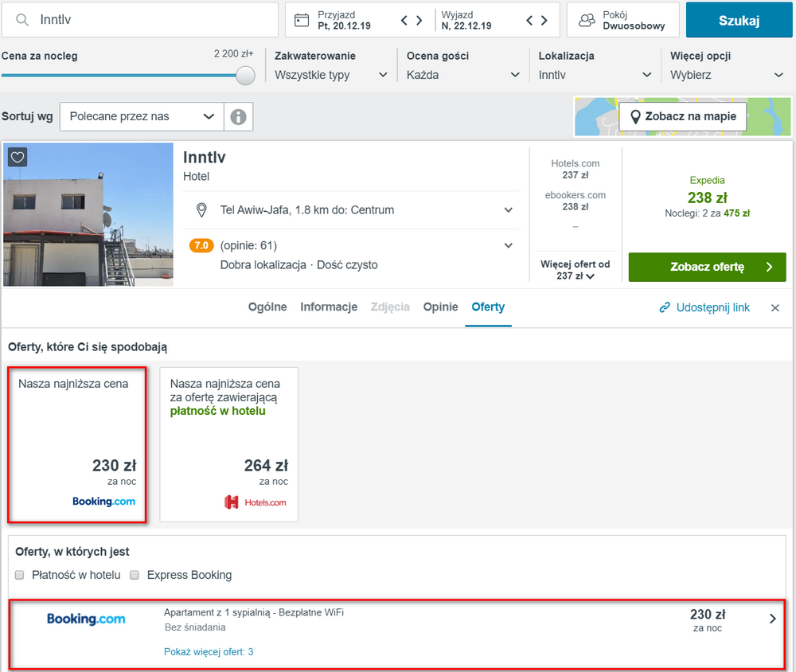Click Udostępnij link
Image resolution: width=796 pixels, height=672 pixels.
(712, 308)
